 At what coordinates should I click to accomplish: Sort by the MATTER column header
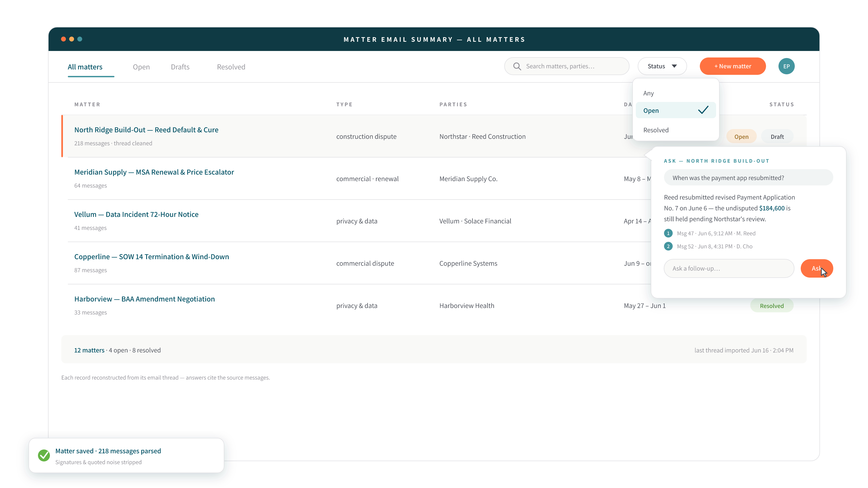tap(87, 104)
